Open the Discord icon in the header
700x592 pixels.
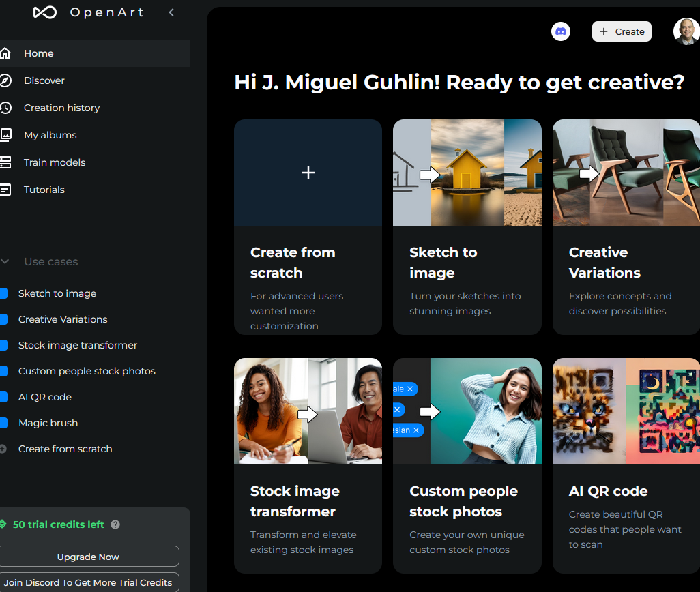pos(561,31)
